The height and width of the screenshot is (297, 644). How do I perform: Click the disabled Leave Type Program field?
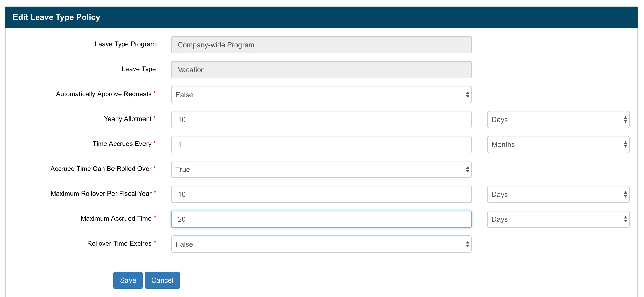pos(321,45)
